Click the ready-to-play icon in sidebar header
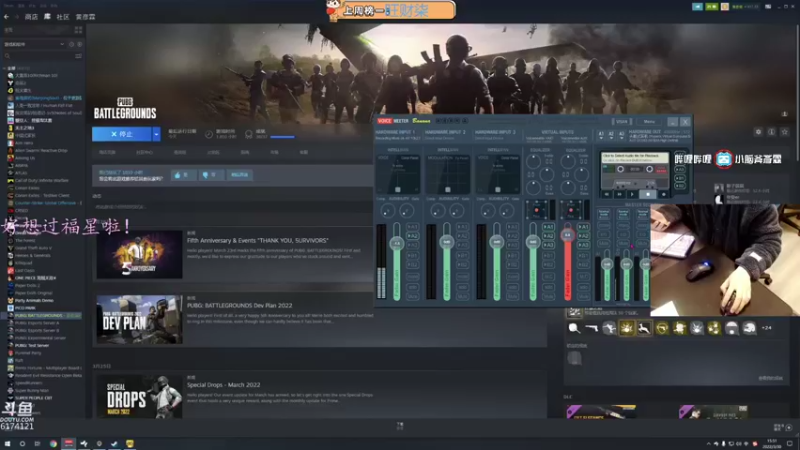The width and height of the screenshot is (800, 450). (x=79, y=44)
